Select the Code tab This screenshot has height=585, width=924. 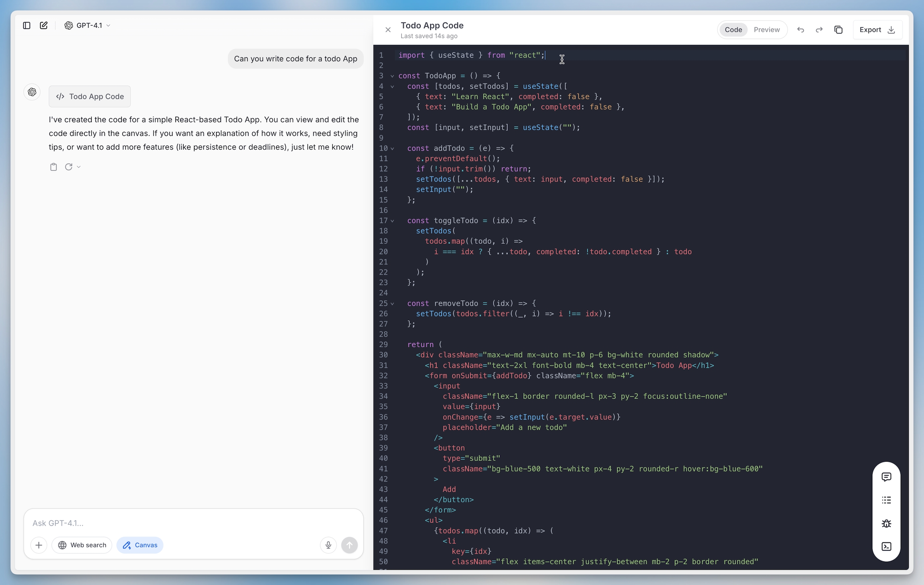pos(733,30)
